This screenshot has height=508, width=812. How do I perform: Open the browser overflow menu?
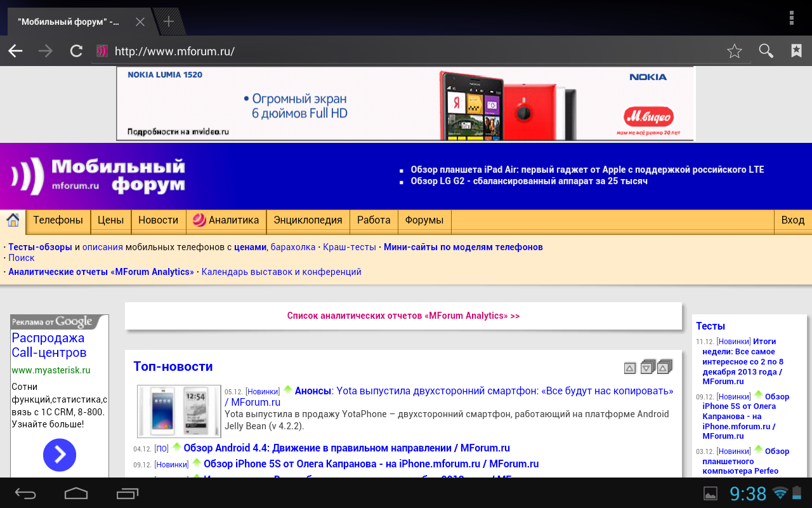pyautogui.click(x=791, y=18)
